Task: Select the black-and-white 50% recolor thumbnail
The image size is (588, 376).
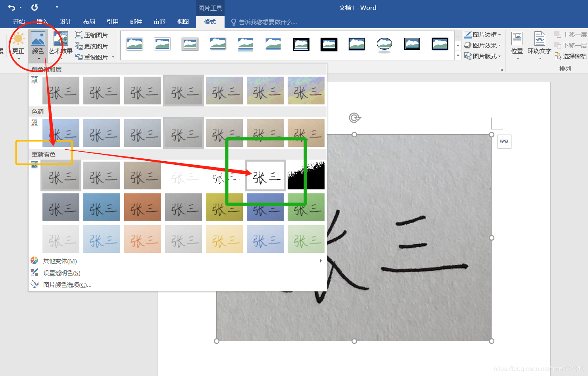Action: pyautogui.click(x=265, y=175)
